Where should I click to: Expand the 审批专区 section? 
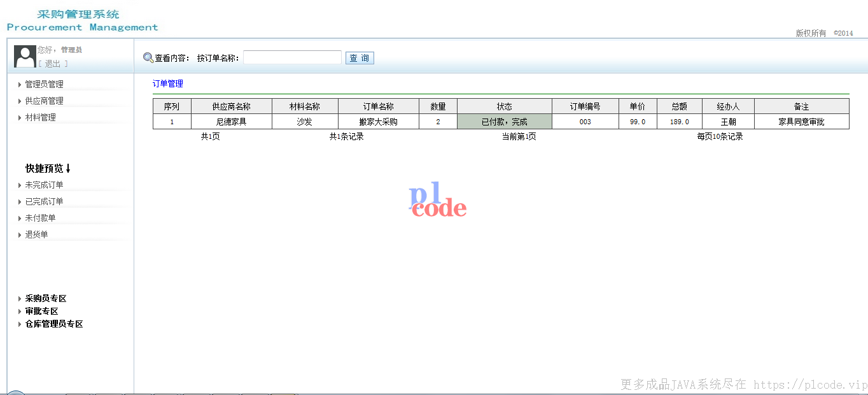click(x=41, y=311)
